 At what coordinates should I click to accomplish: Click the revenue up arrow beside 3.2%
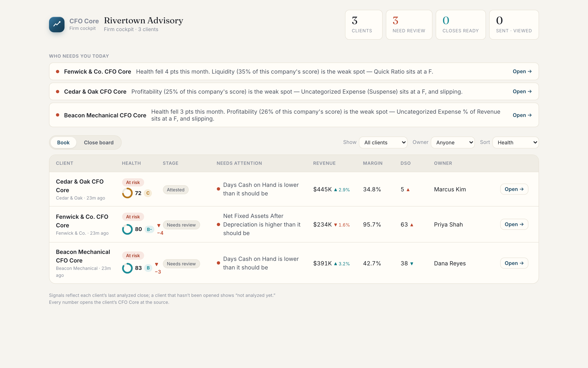point(336,264)
